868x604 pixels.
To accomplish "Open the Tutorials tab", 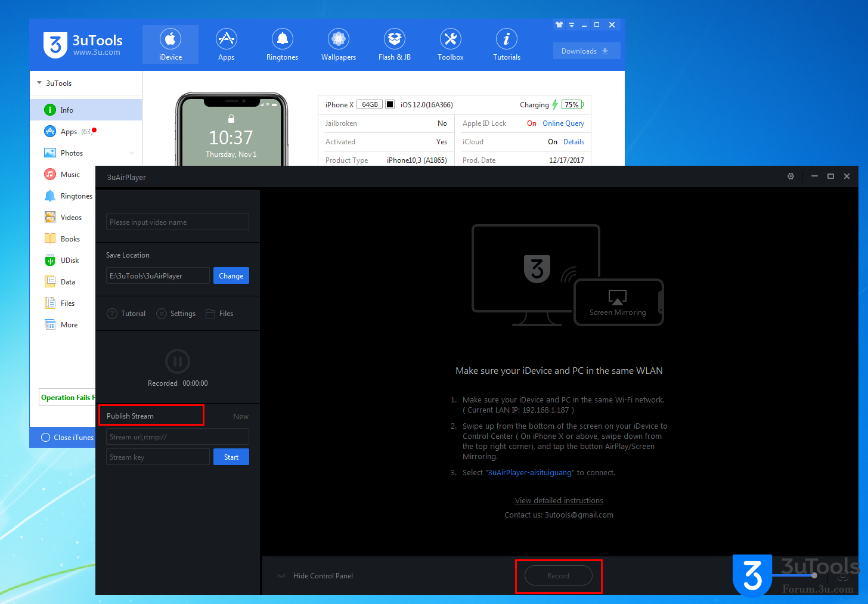I will 507,45.
